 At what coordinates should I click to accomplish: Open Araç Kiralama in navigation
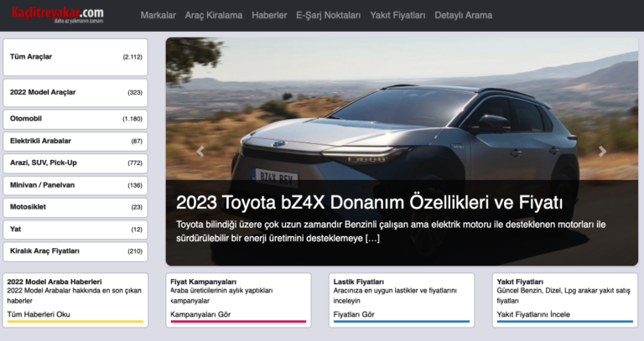coord(214,15)
